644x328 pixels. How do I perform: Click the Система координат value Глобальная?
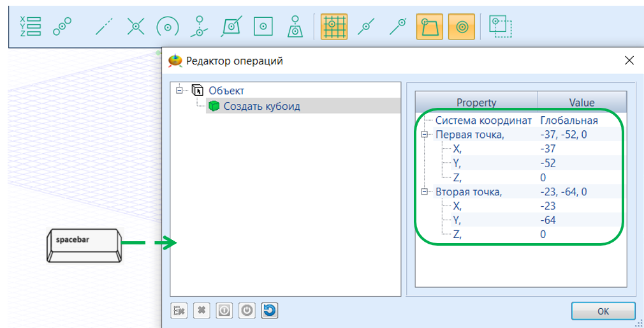click(569, 120)
